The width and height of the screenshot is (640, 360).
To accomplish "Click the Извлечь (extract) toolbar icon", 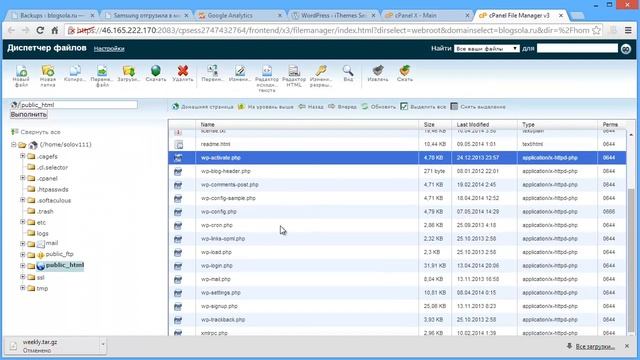I will pyautogui.click(x=378, y=73).
